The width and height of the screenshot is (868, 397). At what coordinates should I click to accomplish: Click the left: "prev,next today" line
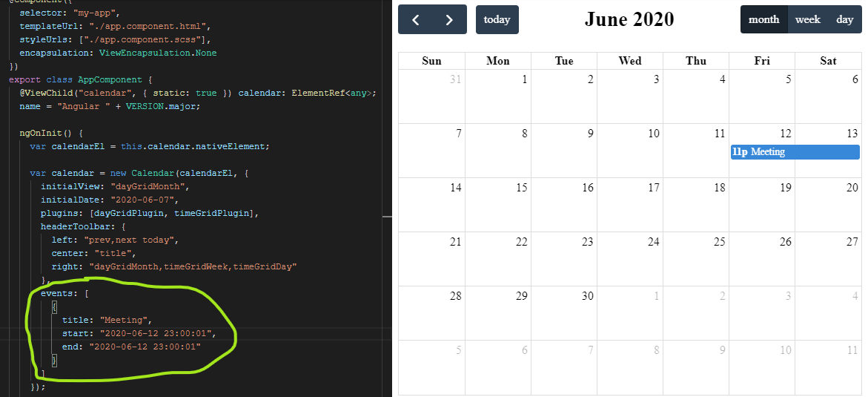[x=115, y=240]
